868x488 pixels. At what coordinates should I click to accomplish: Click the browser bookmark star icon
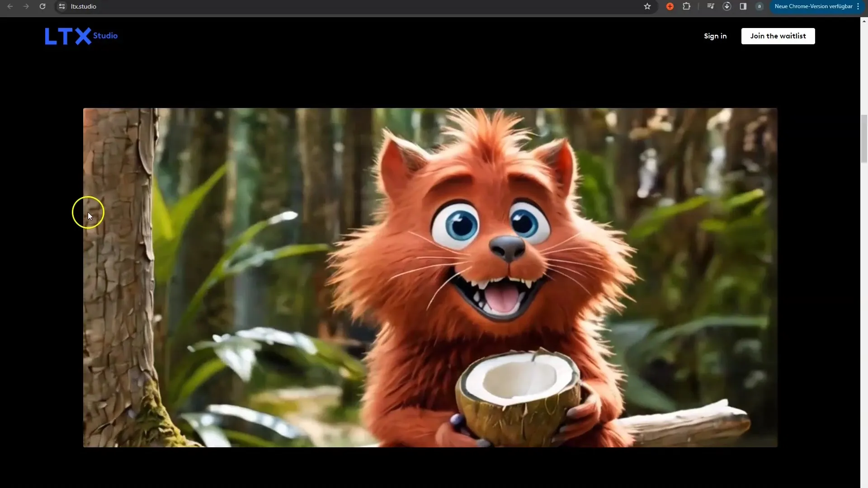647,6
